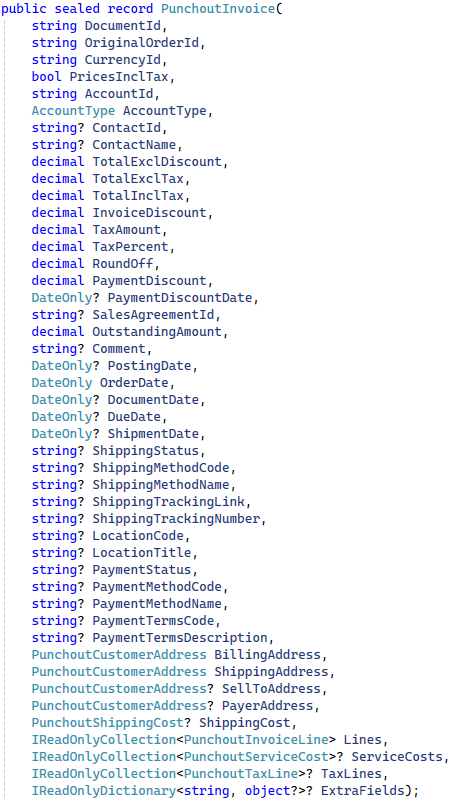Click the PricesInclTax parameter
This screenshot has width=453, height=804.
tap(119, 77)
